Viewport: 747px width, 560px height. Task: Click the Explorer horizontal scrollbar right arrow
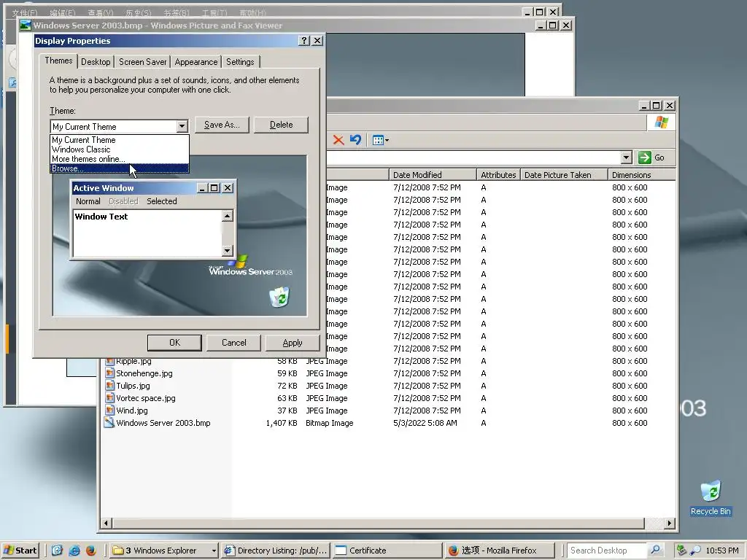(670, 524)
